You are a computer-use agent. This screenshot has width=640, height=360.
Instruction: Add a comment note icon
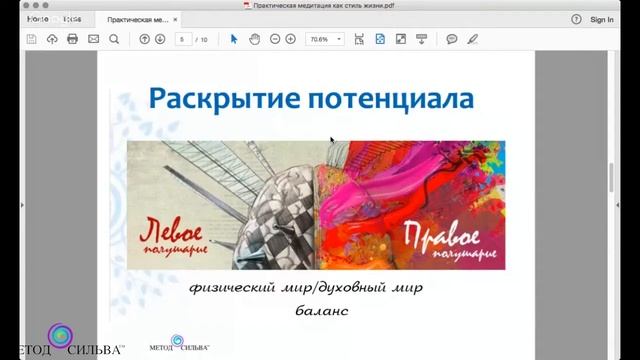[x=452, y=39]
